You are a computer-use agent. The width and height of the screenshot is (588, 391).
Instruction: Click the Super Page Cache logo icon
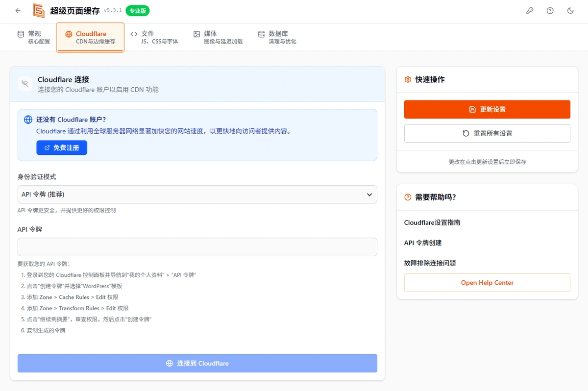pyautogui.click(x=39, y=10)
